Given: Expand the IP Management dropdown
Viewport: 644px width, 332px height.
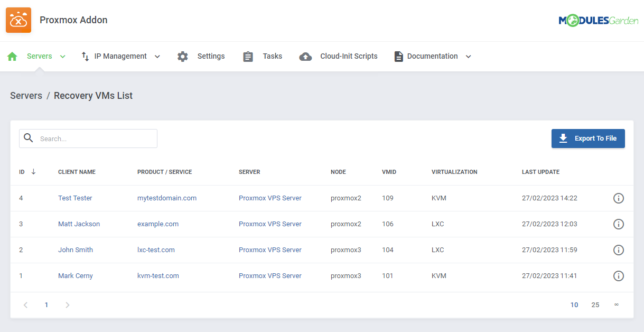Looking at the screenshot, I should (x=157, y=57).
